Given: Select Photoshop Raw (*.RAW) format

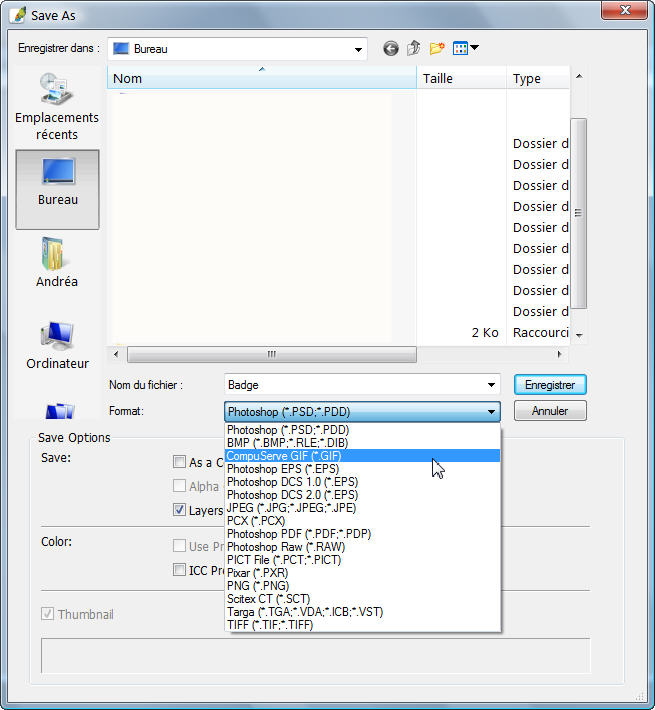Looking at the screenshot, I should pyautogui.click(x=363, y=547).
